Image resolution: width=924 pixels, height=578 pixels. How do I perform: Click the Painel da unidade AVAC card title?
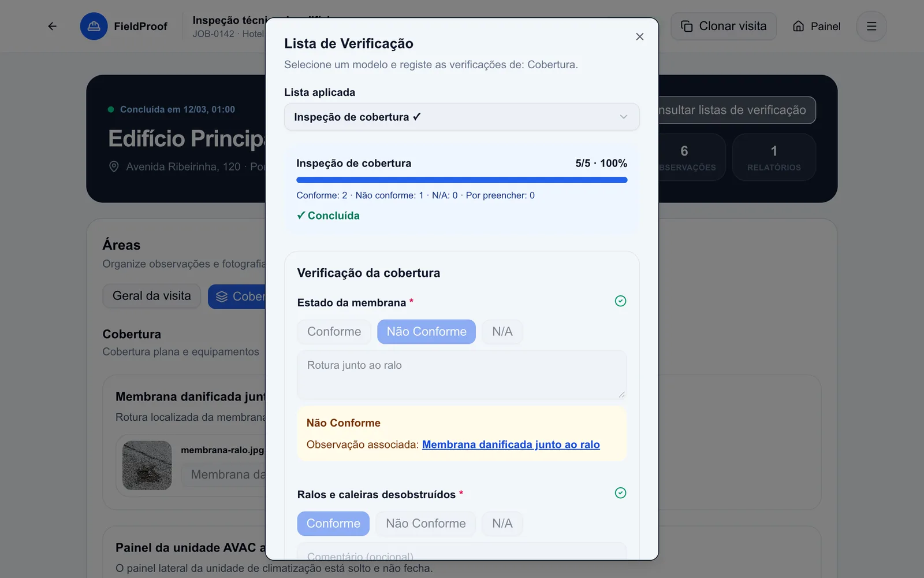[191, 547]
